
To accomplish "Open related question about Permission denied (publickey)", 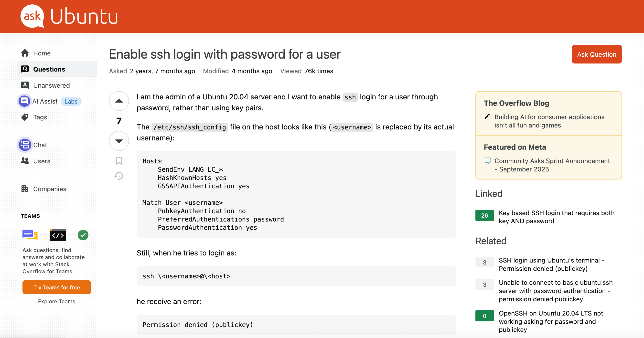I will 551,264.
